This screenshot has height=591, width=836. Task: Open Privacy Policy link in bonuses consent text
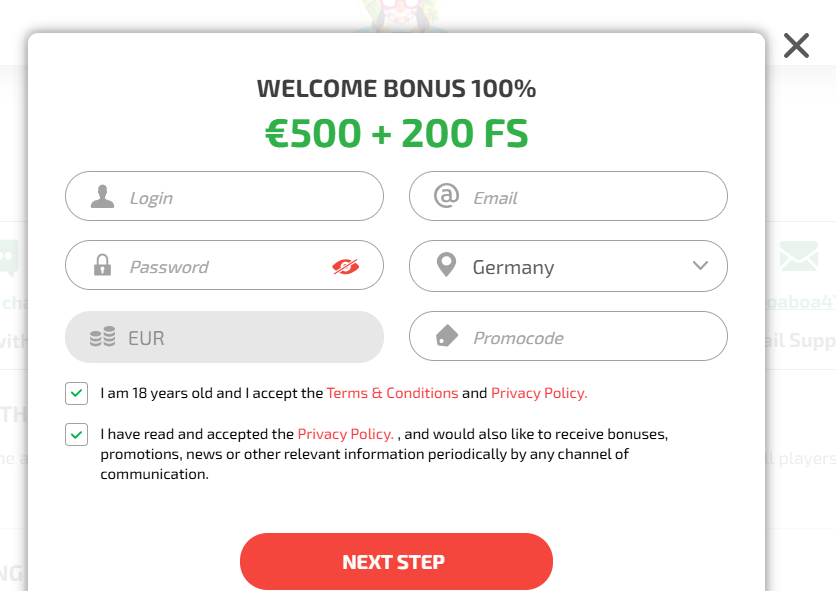pyautogui.click(x=345, y=434)
